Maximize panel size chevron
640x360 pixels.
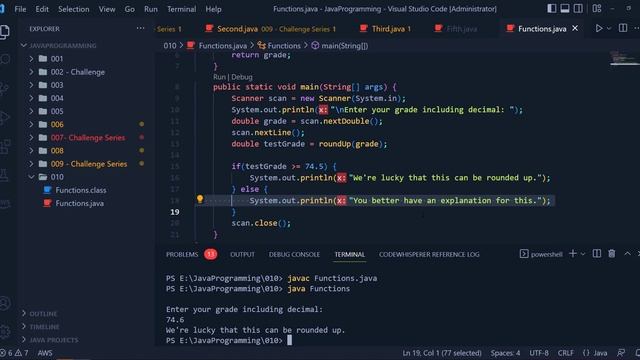pos(627,254)
